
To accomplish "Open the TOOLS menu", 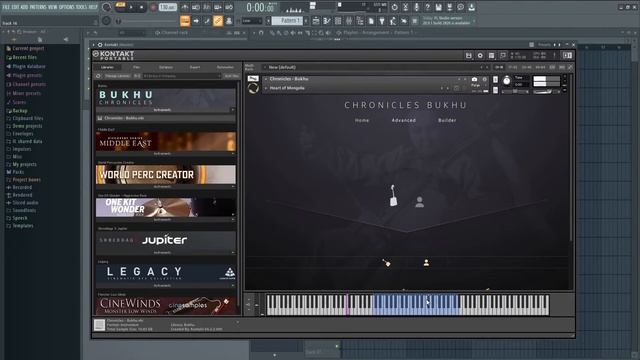I will coord(82,7).
